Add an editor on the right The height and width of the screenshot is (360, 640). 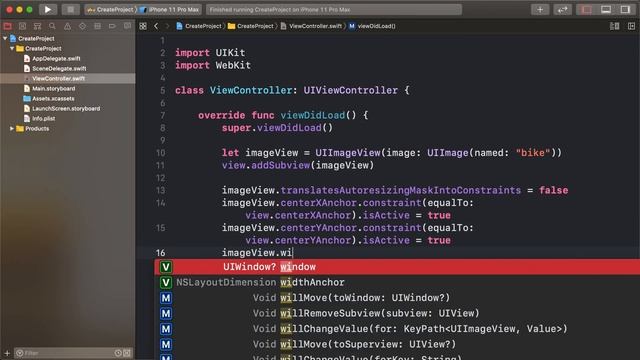click(631, 26)
